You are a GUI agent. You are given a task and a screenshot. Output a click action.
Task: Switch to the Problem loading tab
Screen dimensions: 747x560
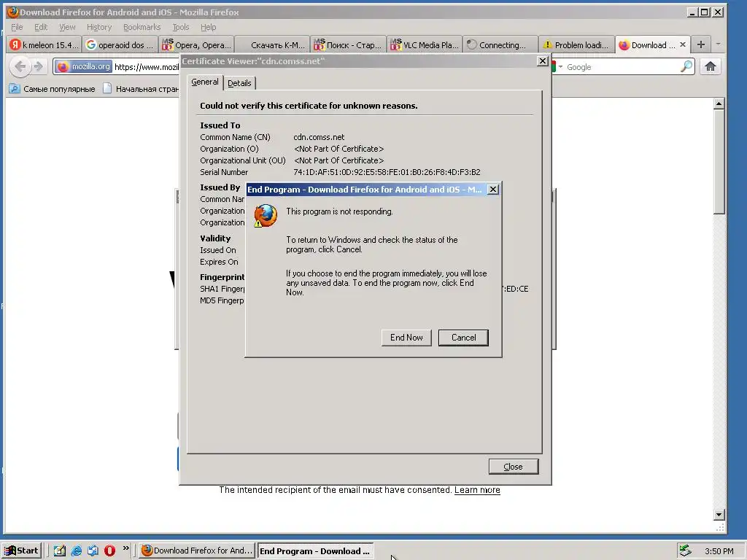576,44
